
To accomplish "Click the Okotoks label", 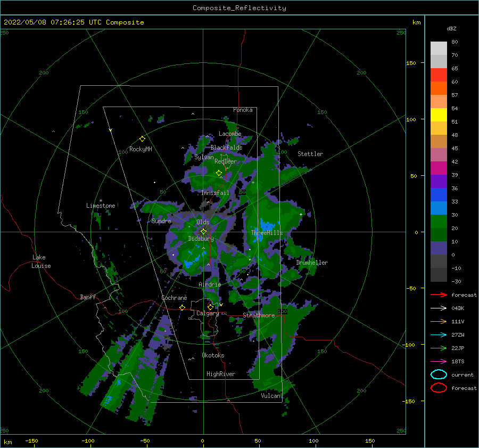I will click(x=213, y=355).
